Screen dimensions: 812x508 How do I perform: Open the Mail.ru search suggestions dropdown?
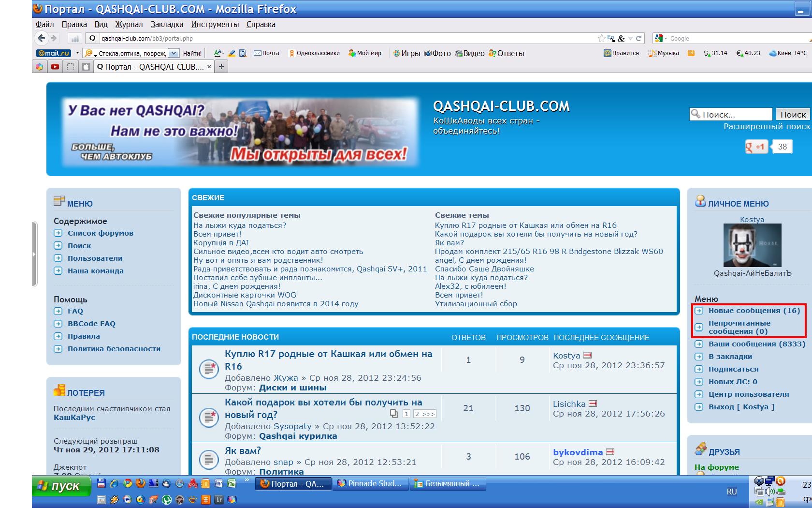174,53
